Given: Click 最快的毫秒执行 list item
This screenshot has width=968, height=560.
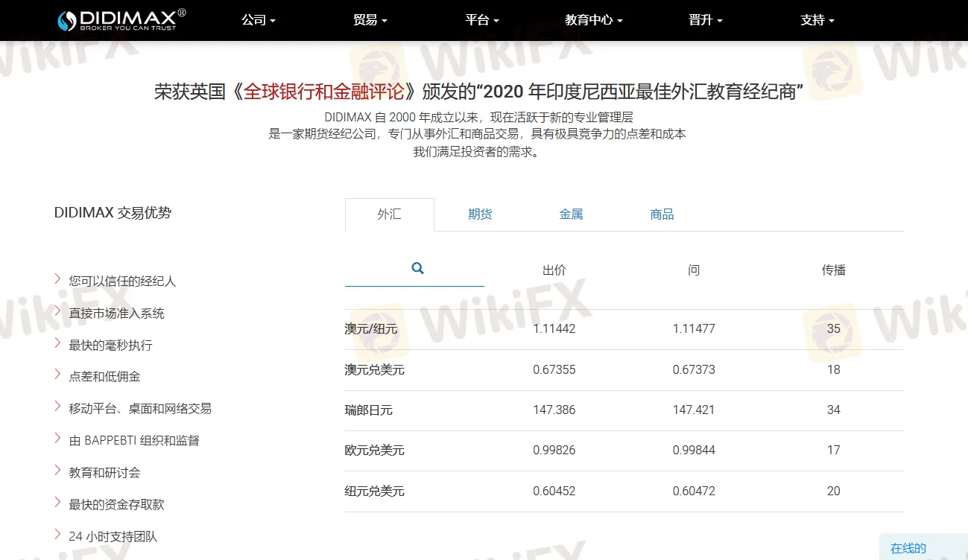Looking at the screenshot, I should tap(110, 346).
